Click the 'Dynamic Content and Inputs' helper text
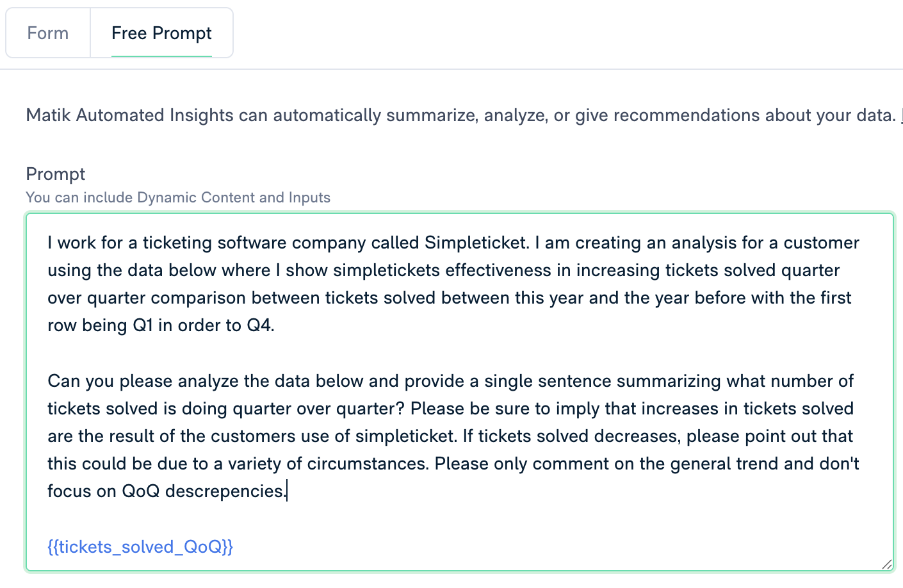The image size is (903, 588). (x=177, y=197)
